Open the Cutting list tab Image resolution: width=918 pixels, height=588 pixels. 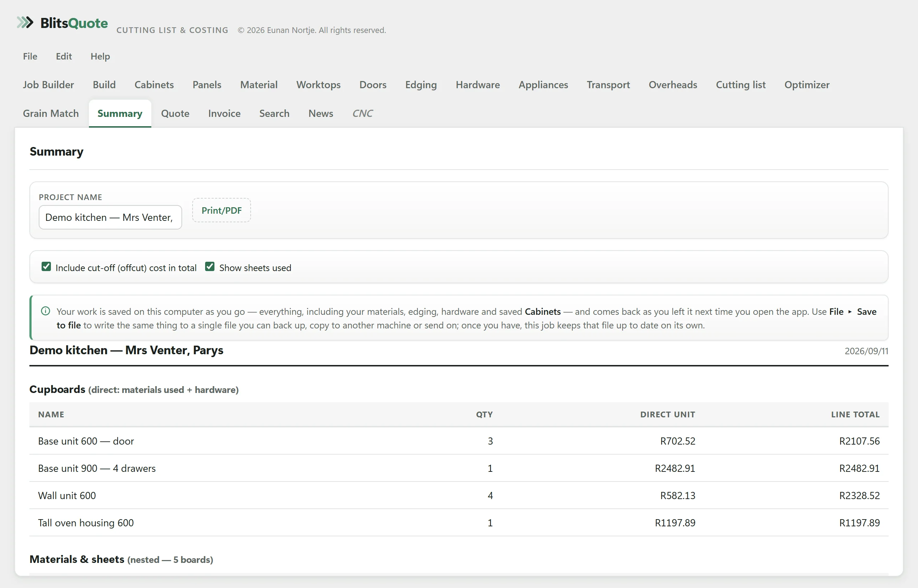741,85
